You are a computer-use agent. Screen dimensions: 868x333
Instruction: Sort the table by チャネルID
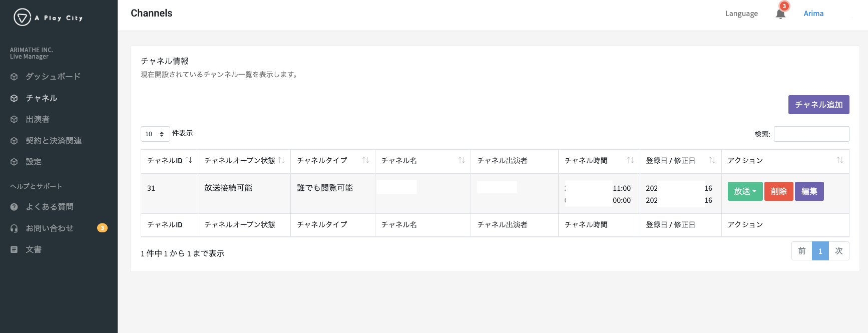point(169,160)
